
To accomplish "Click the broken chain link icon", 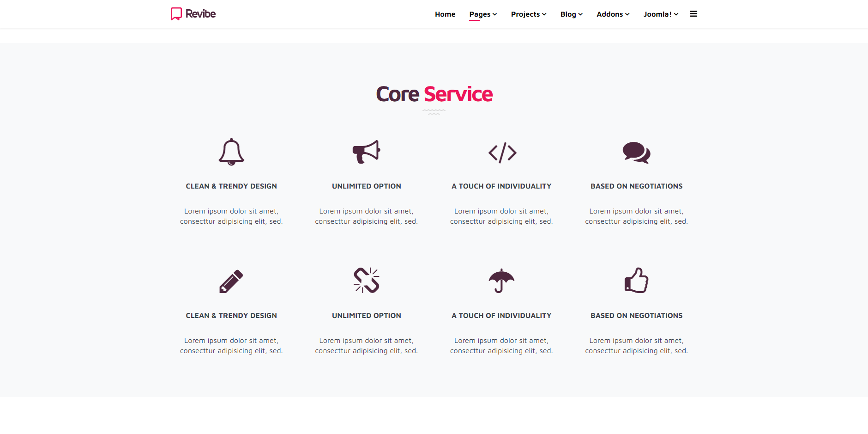I will coord(366,280).
